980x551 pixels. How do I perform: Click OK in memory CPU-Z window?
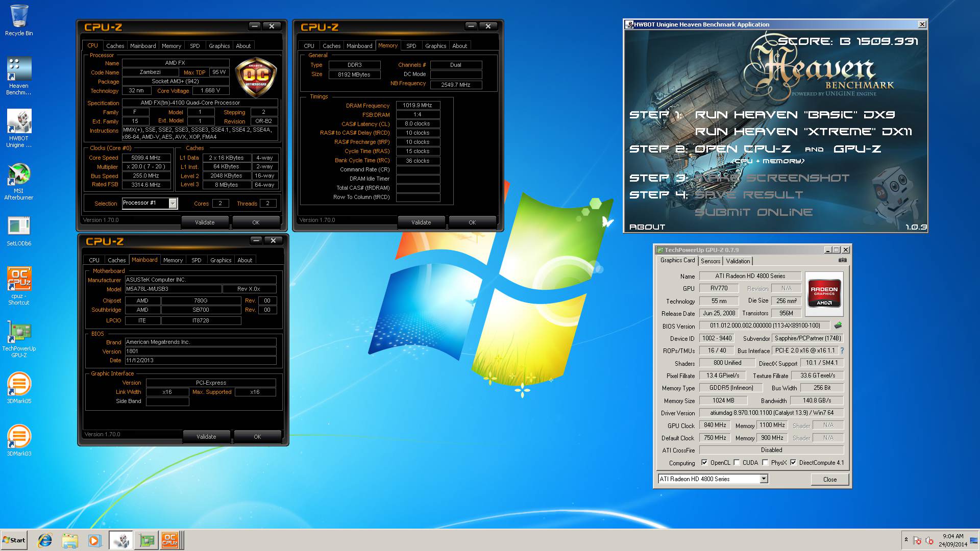click(x=472, y=222)
